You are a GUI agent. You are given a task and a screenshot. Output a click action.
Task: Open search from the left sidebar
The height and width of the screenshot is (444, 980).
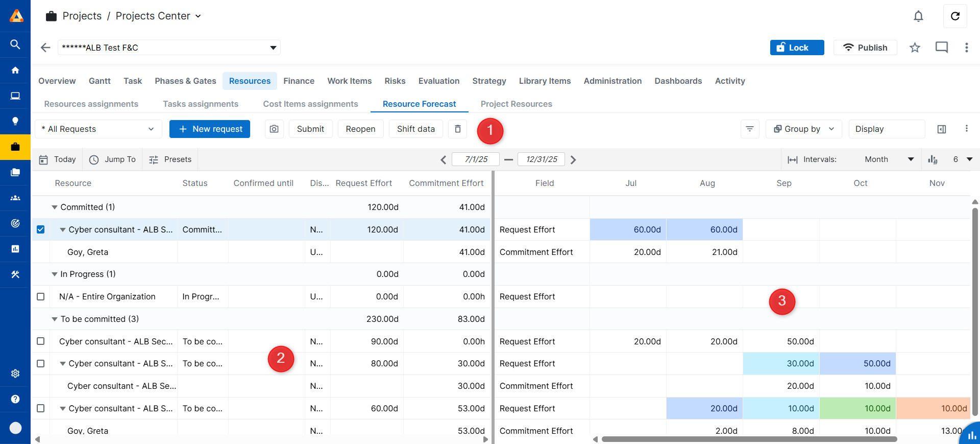(x=15, y=44)
